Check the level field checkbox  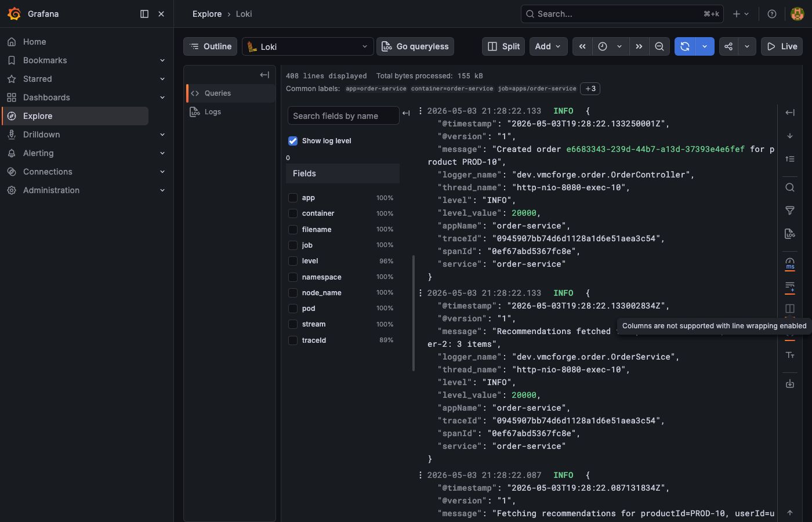tap(293, 261)
